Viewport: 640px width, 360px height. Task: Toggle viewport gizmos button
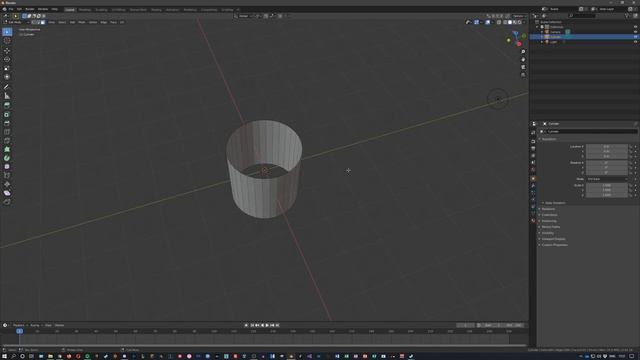[x=476, y=22]
